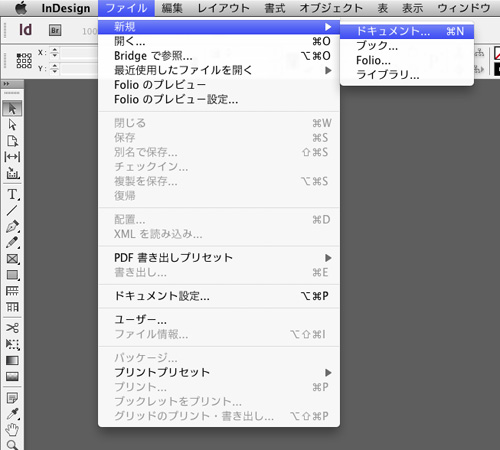Choose Folio... from the submenu
Screen dimensions: 500x450
coord(407,60)
